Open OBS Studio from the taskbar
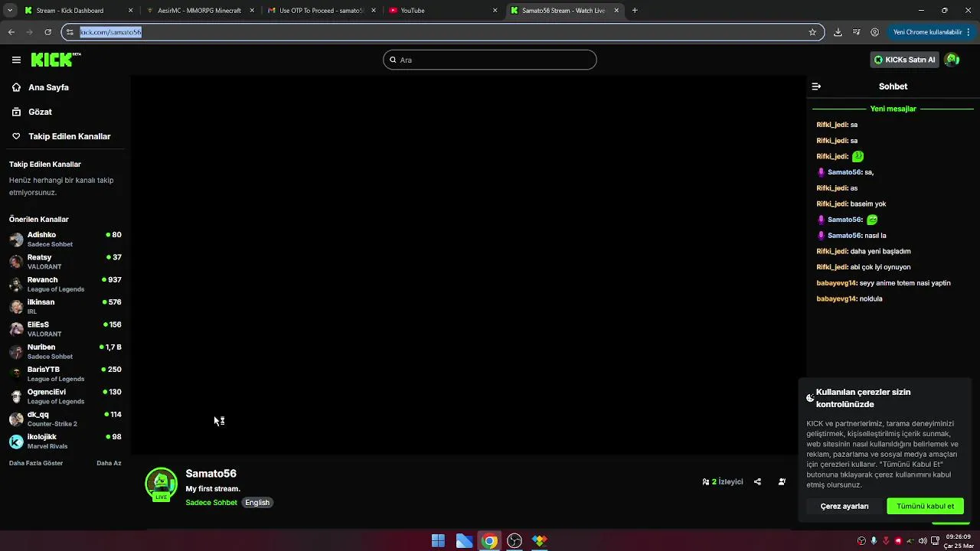 (514, 541)
